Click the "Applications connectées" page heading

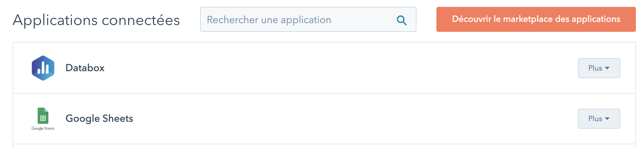coord(96,20)
